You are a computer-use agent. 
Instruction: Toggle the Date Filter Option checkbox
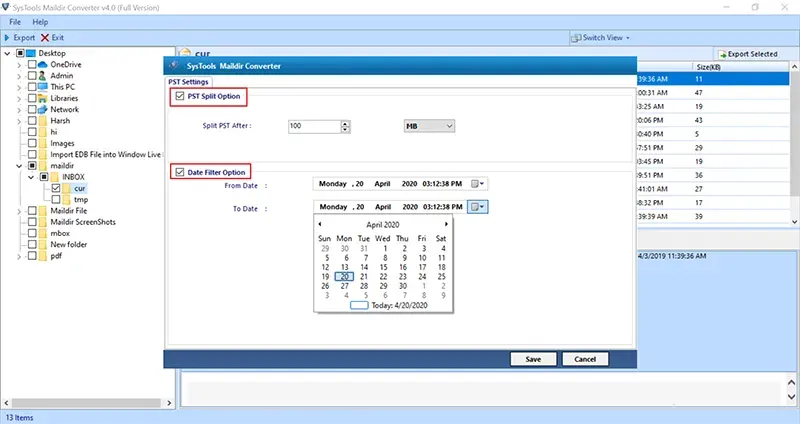[x=180, y=172]
